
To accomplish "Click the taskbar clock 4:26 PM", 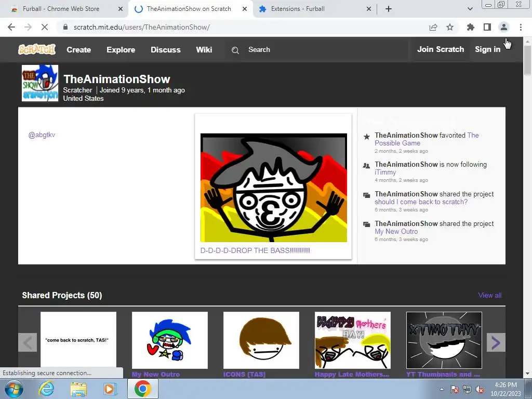I will (x=506, y=385).
